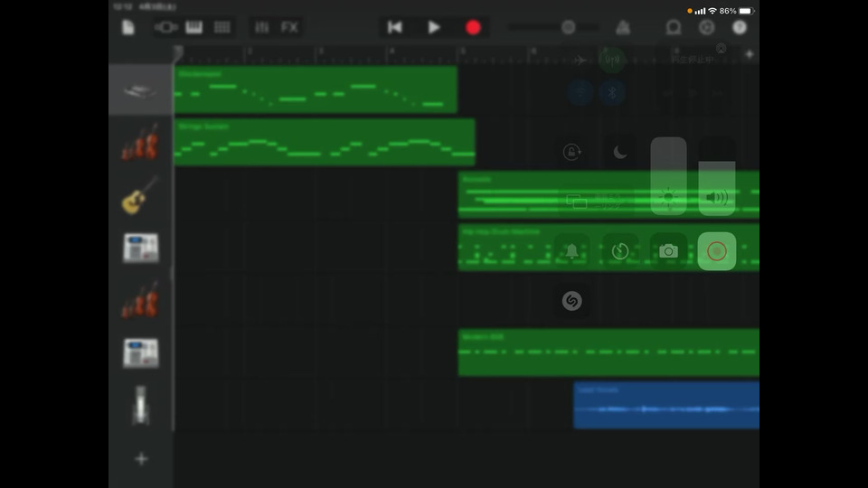Image resolution: width=868 pixels, height=488 pixels.
Task: Select the acoustic guitar green region
Action: tap(609, 195)
